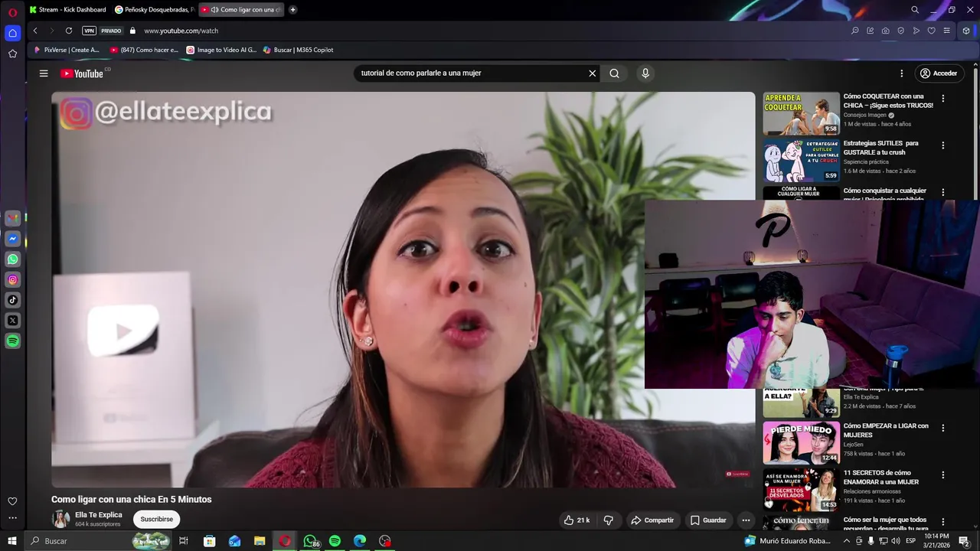Open a new browser tab
The height and width of the screenshot is (551, 980).
tap(292, 10)
